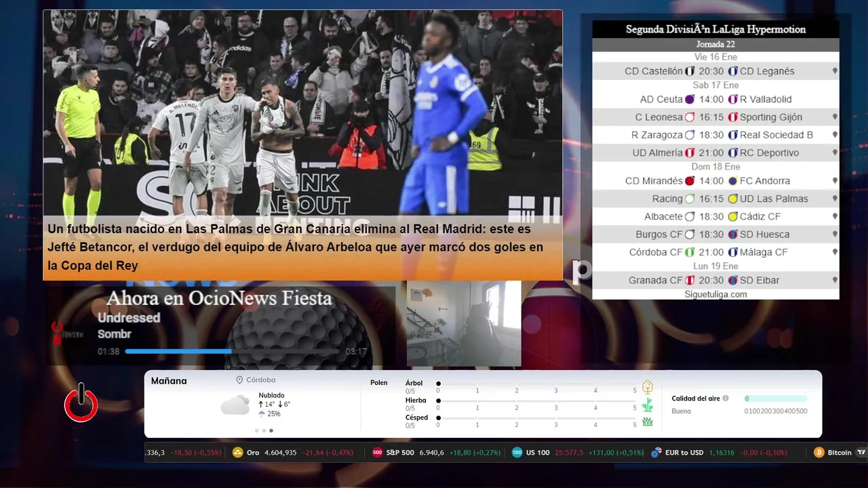Viewport: 868px width, 488px height.
Task: Open venue pin for R Zaragoza match
Action: (x=835, y=135)
